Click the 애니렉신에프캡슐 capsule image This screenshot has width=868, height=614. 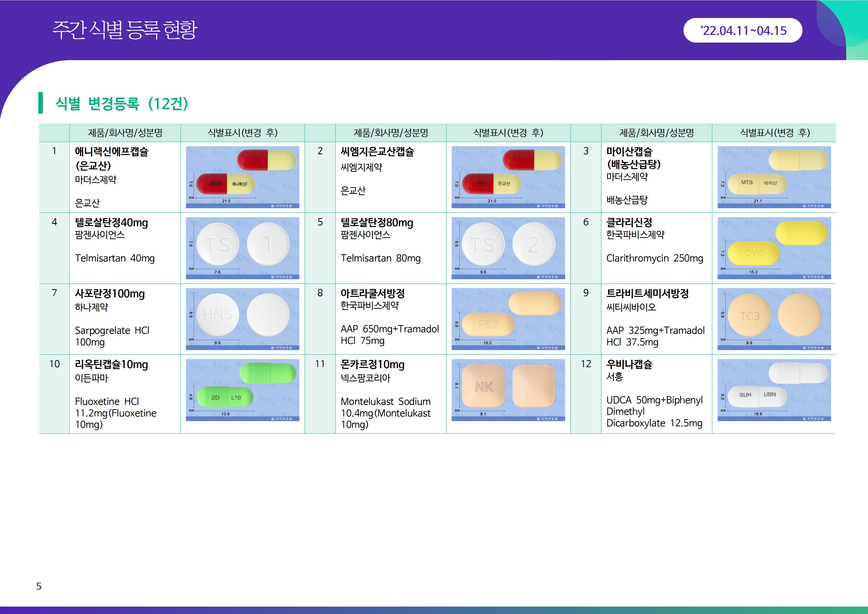coord(242,177)
